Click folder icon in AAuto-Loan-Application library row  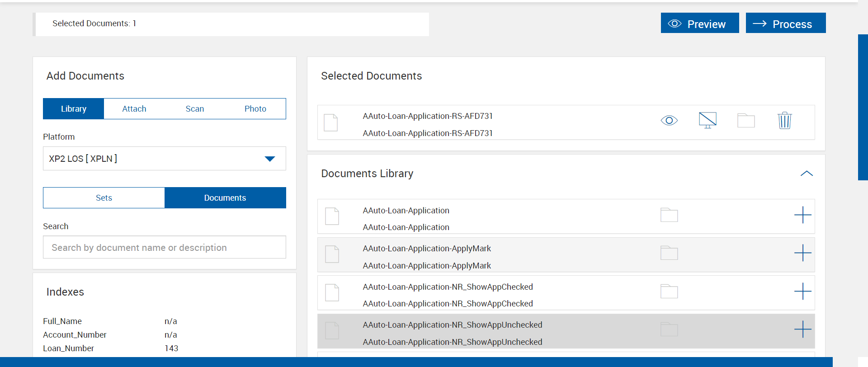click(669, 215)
